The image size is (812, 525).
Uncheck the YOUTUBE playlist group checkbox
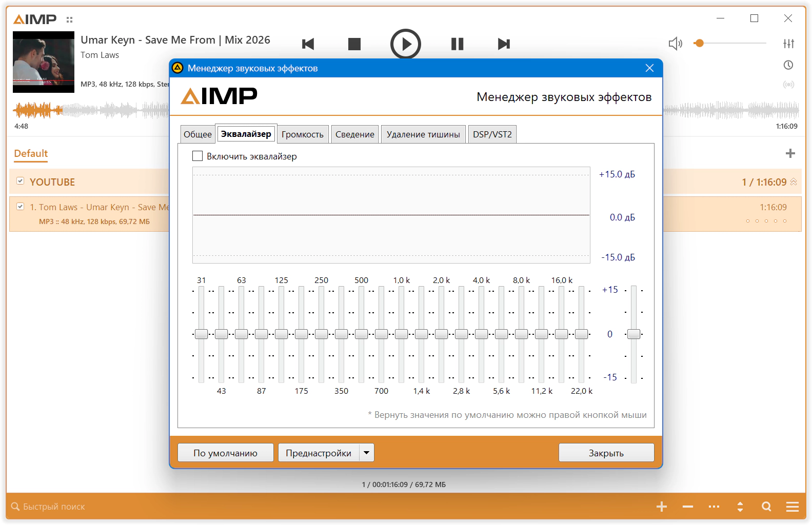pyautogui.click(x=21, y=181)
